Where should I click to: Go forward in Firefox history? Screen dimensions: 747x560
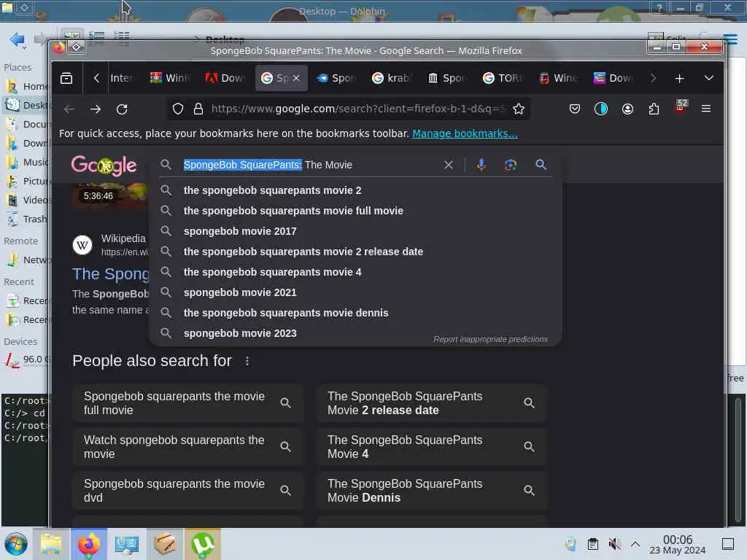point(96,109)
